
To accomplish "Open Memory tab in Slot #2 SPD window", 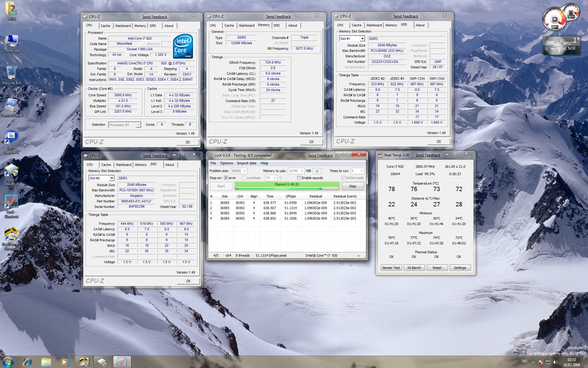I will tap(141, 165).
